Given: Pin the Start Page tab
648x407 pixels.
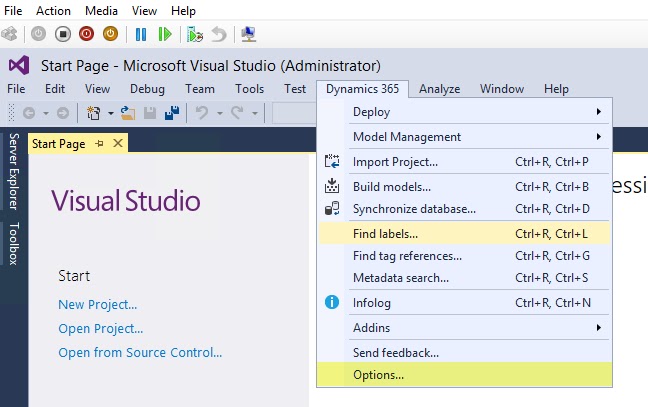Looking at the screenshot, I should [x=100, y=144].
